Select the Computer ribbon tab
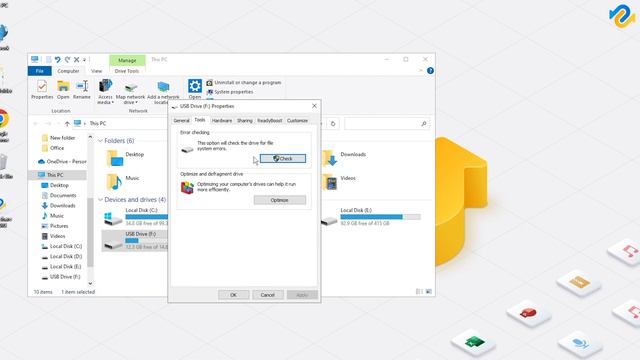This screenshot has width=640, height=360. (68, 71)
